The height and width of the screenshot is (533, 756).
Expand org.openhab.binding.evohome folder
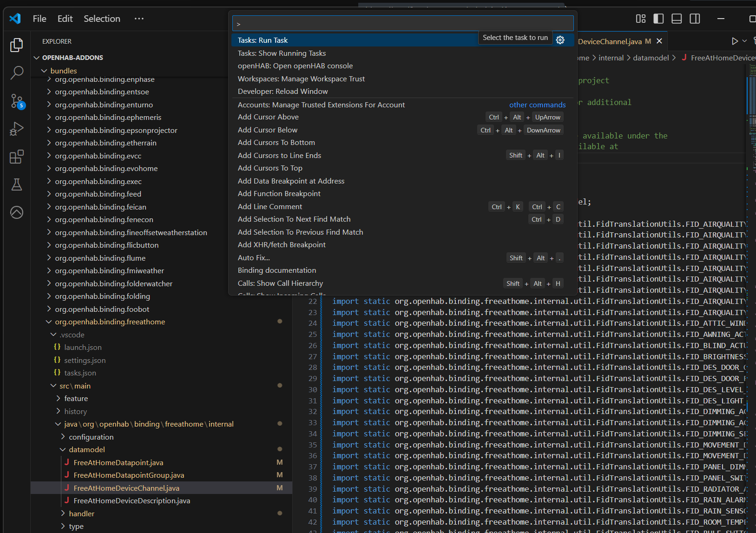point(106,168)
